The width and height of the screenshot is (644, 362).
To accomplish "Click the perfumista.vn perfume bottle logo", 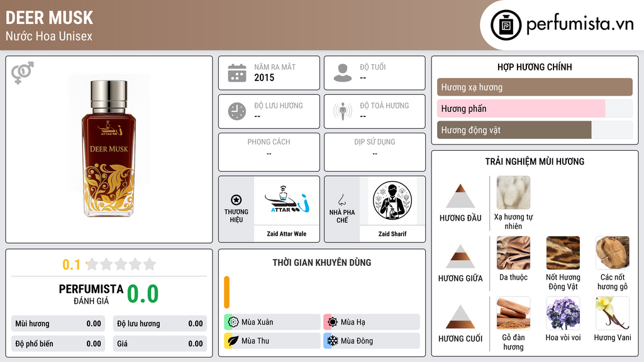I will [506, 25].
